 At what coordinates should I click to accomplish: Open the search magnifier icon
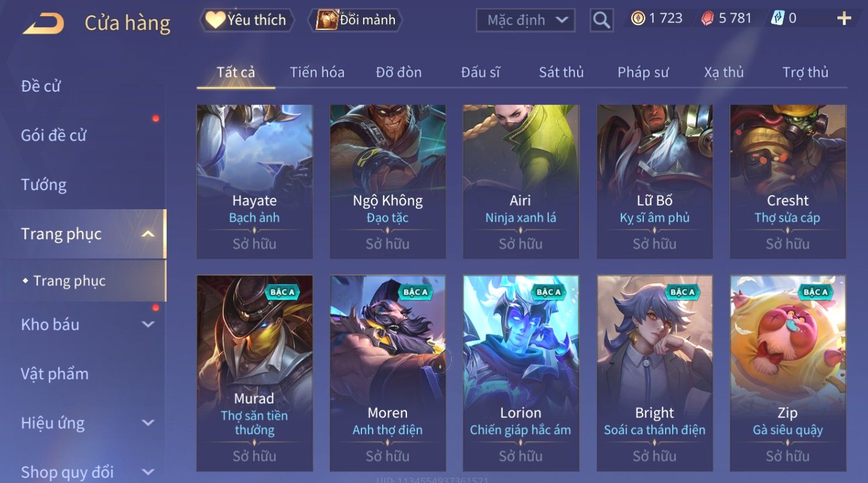(x=601, y=20)
